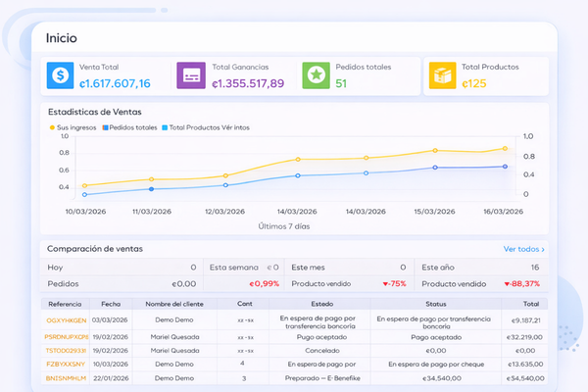Screen dimensions: 588x392
Task: Click the ¢0,99% Esta semana value
Action: tap(265, 284)
